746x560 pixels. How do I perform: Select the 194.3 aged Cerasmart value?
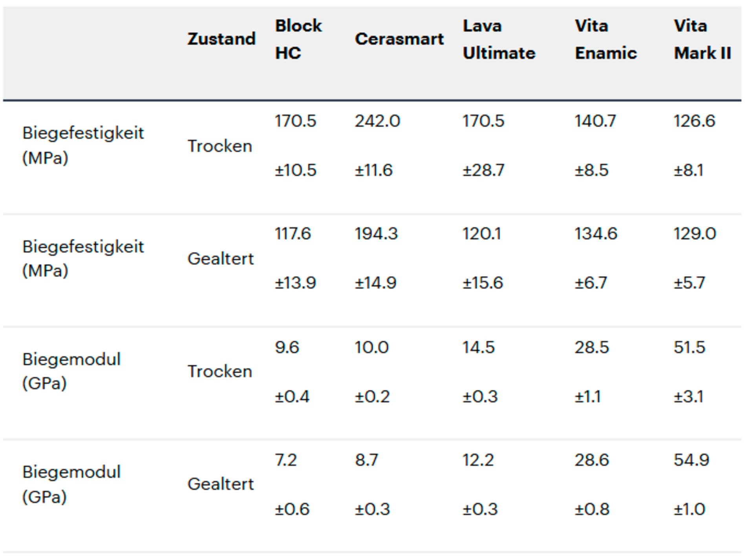click(376, 234)
